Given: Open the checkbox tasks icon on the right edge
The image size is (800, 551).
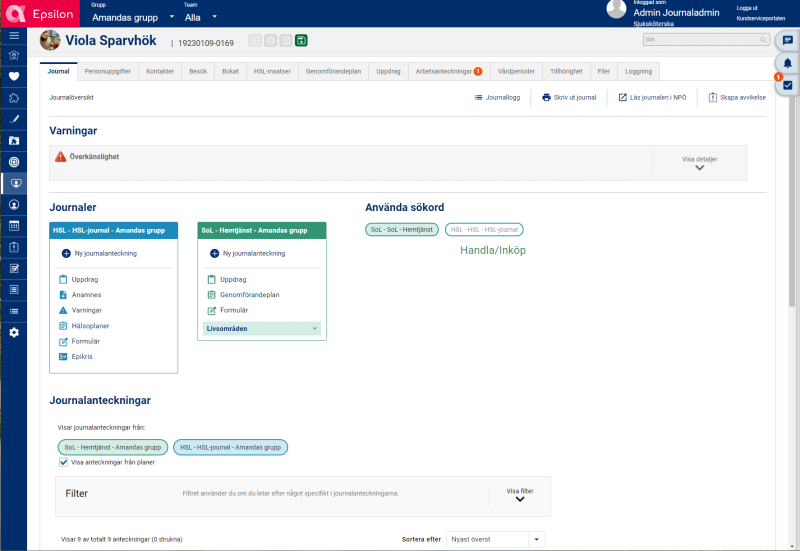Looking at the screenshot, I should coord(788,85).
